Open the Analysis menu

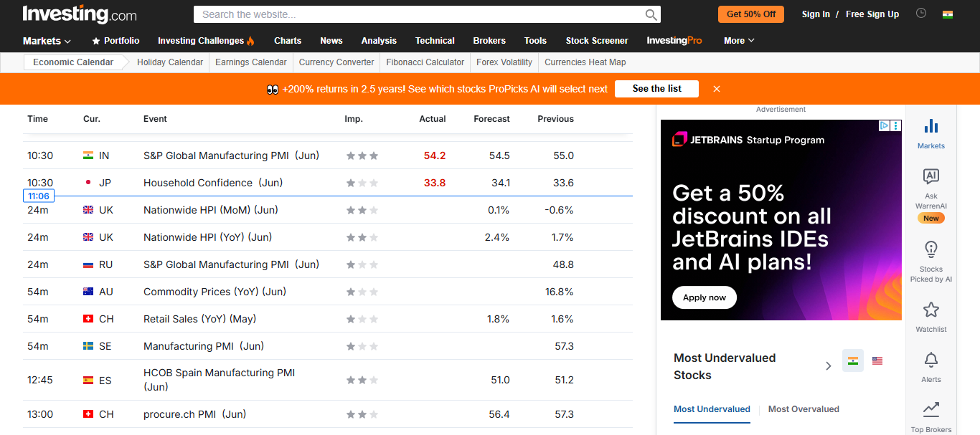tap(379, 41)
